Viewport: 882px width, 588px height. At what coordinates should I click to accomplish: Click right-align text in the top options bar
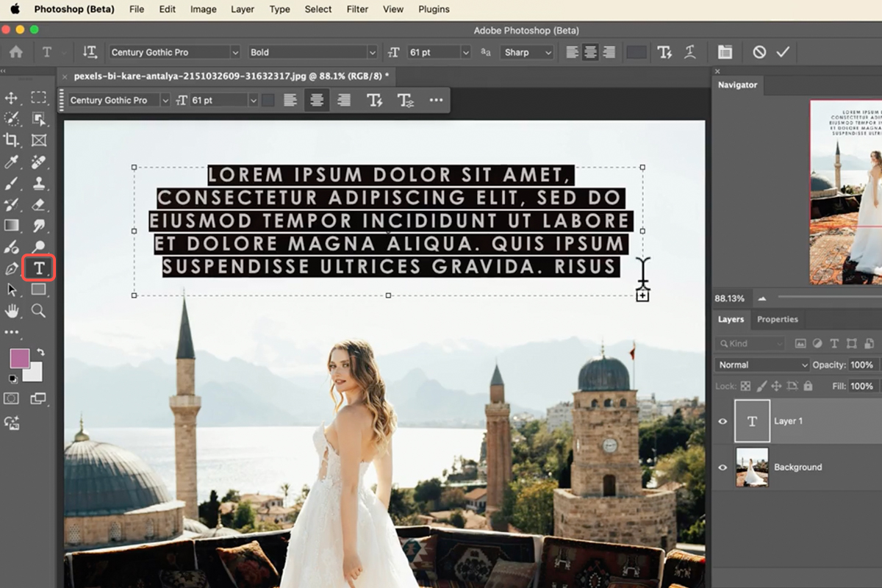(x=609, y=52)
